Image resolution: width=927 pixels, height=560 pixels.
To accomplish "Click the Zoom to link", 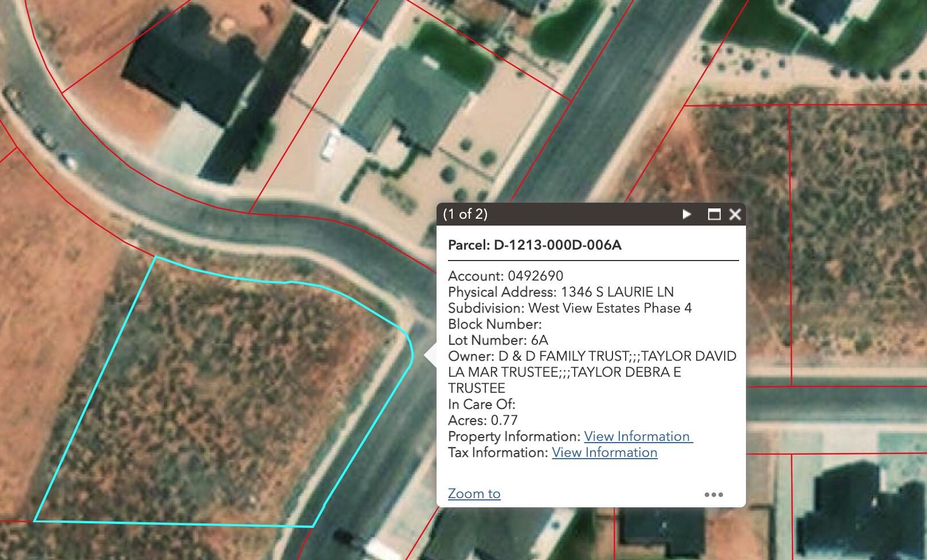I will click(474, 494).
